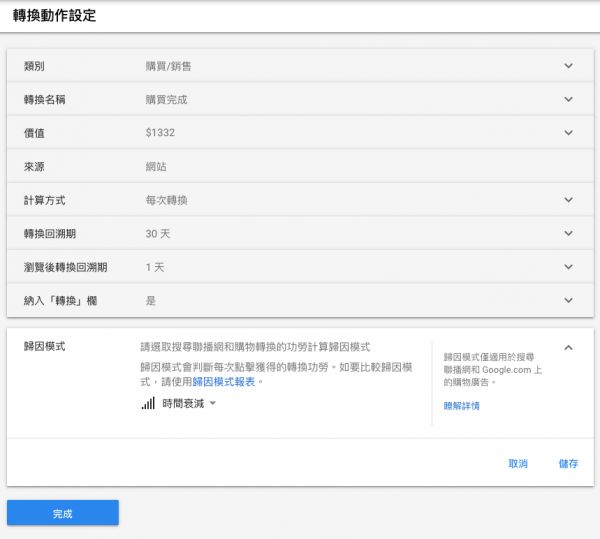The height and width of the screenshot is (539, 600).
Task: Expand the 轉換回溯期 row chevron
Action: 568,233
